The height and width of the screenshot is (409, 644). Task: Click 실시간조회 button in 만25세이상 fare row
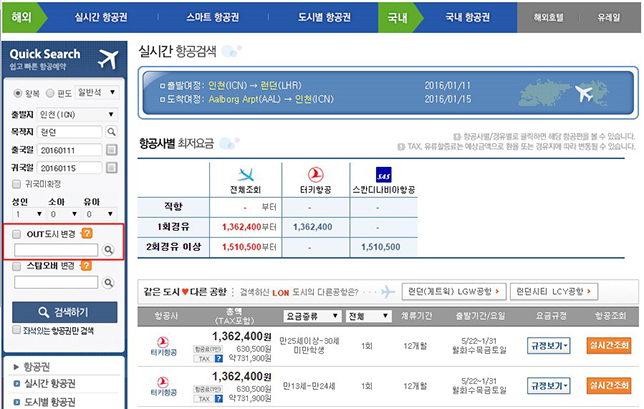pyautogui.click(x=609, y=345)
